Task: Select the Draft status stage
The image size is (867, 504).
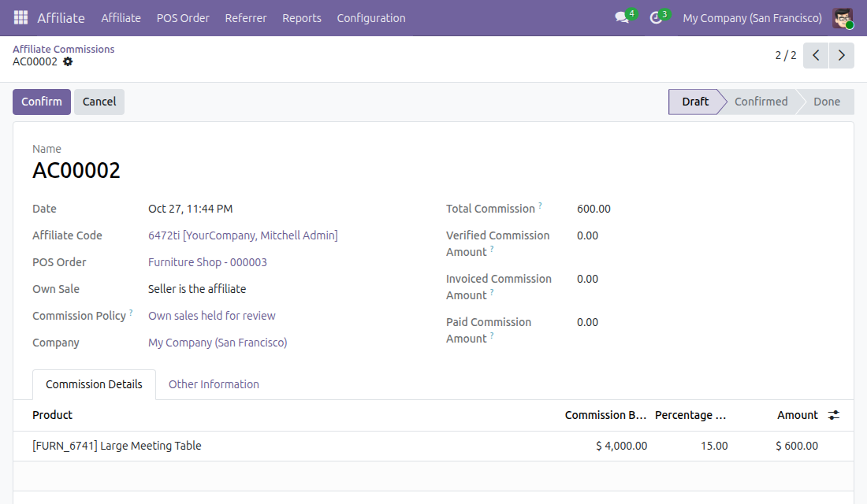Action: point(694,102)
